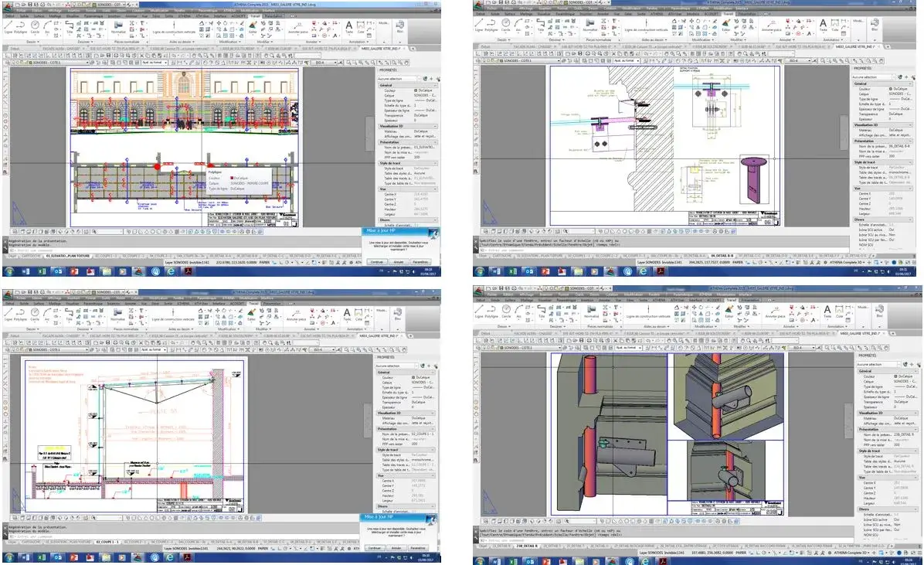The height and width of the screenshot is (565, 924).
Task: Click Annuler in section window's HP update popup
Action: [x=396, y=547]
